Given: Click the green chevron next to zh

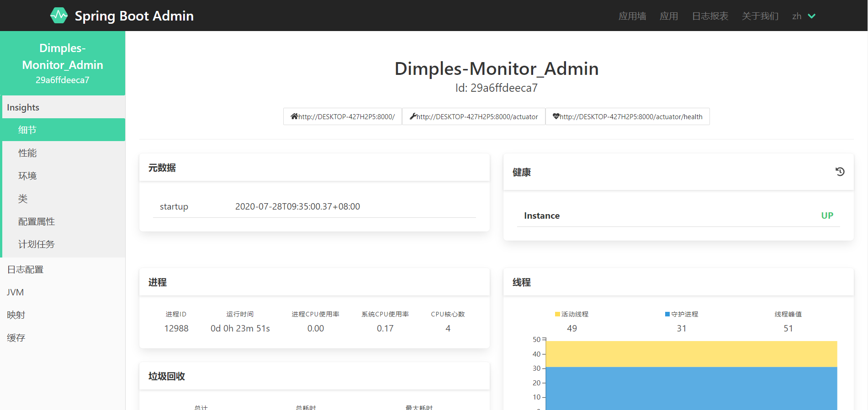Looking at the screenshot, I should click(x=812, y=16).
